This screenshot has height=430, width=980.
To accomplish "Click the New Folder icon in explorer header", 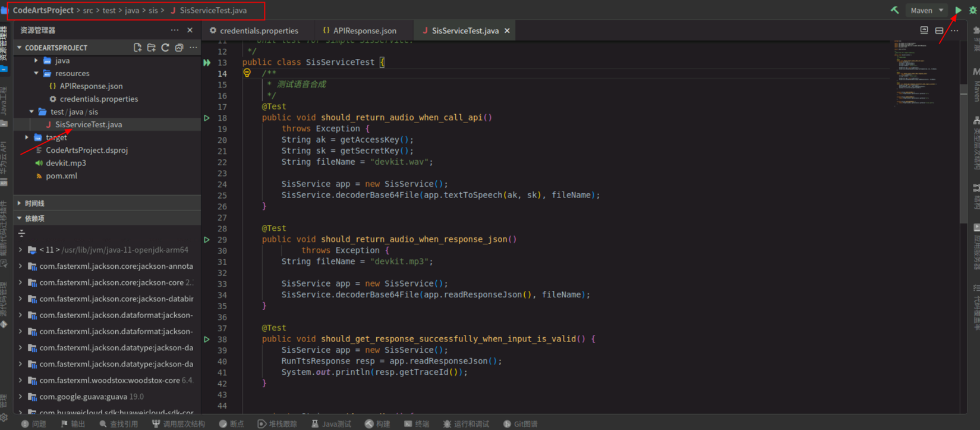I will click(152, 48).
